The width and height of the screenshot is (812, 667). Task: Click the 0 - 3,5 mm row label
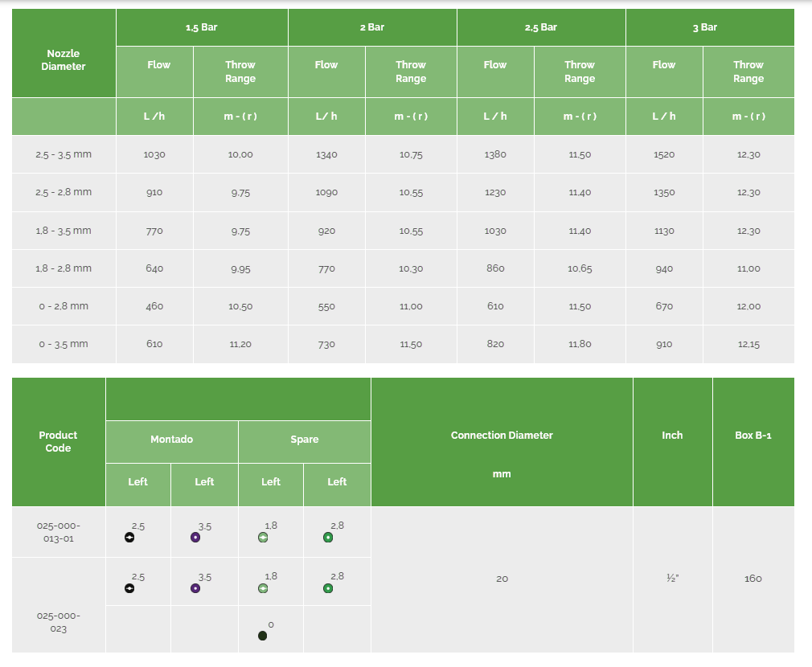pyautogui.click(x=64, y=344)
